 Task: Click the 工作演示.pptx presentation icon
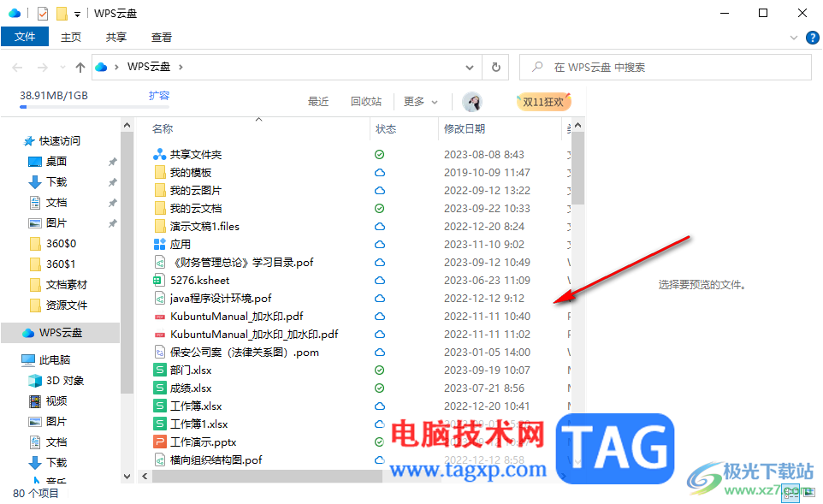coord(160,442)
